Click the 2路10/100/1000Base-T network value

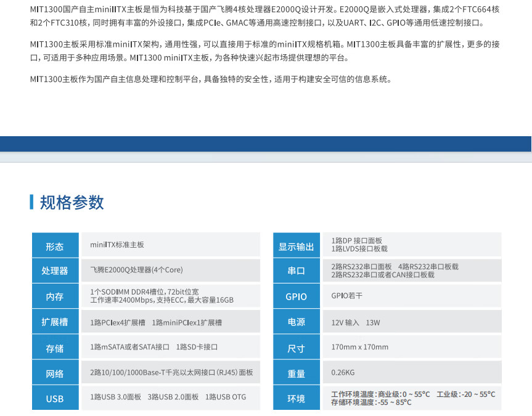171,373
